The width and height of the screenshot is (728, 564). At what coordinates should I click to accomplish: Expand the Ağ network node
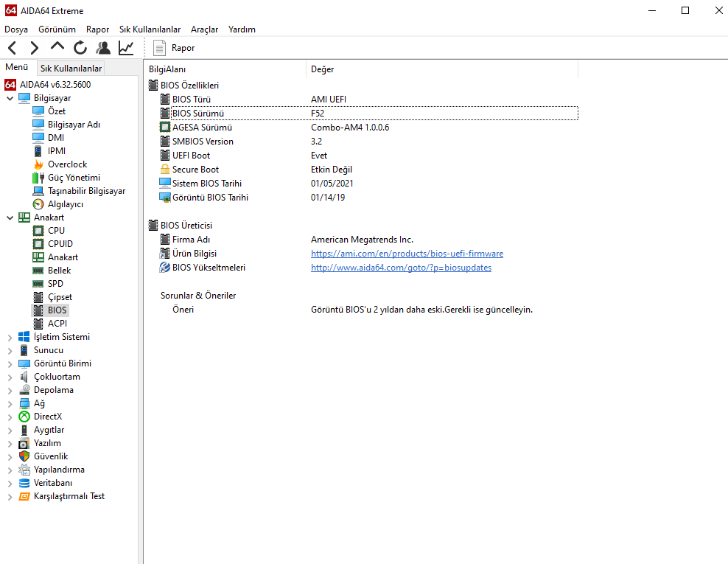click(x=10, y=404)
